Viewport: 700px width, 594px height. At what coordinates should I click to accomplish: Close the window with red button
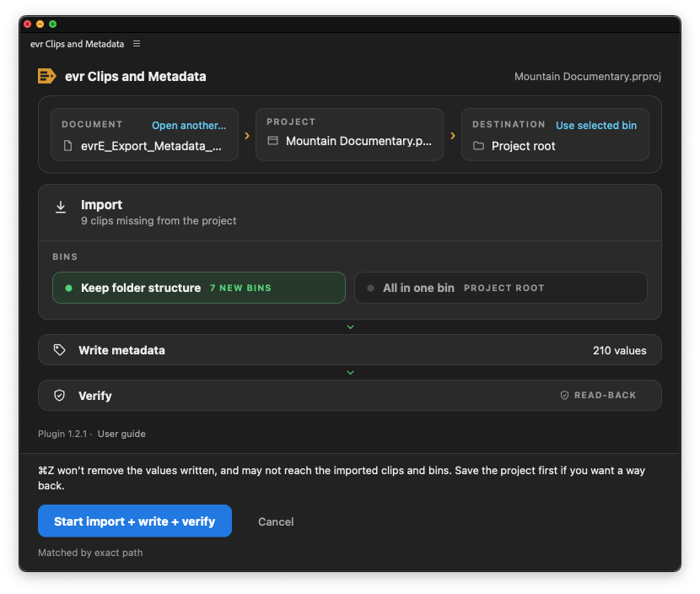pos(28,24)
